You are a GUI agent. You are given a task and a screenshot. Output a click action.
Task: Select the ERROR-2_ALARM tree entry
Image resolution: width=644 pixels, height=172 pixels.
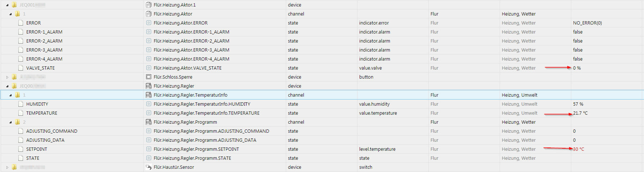pyautogui.click(x=44, y=41)
